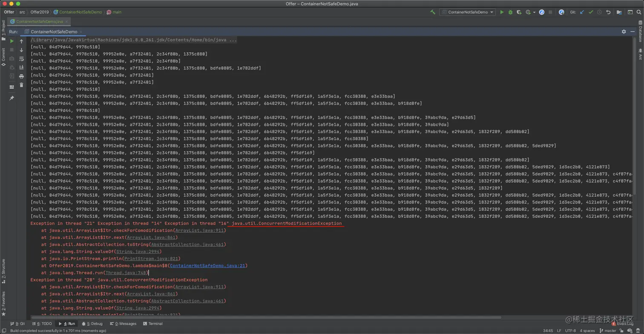This screenshot has height=334, width=644.
Task: Click 4 spaces indent setting in status bar
Action: click(587, 331)
